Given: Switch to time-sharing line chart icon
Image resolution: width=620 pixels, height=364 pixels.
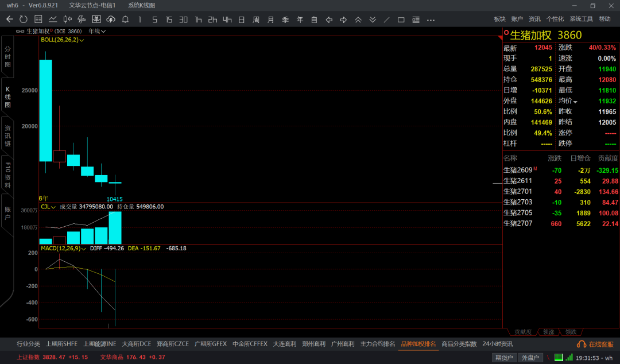Looking at the screenshot, I should point(53,20).
